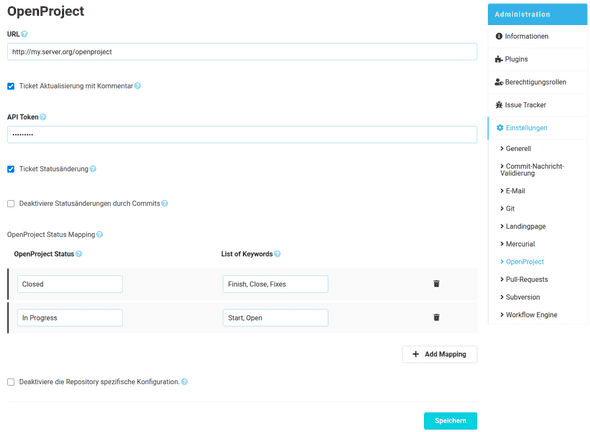Uncheck Ticket Aktualisierung mit Kommentar checkbox
Image resolution: width=590 pixels, height=432 pixels.
pos(11,86)
